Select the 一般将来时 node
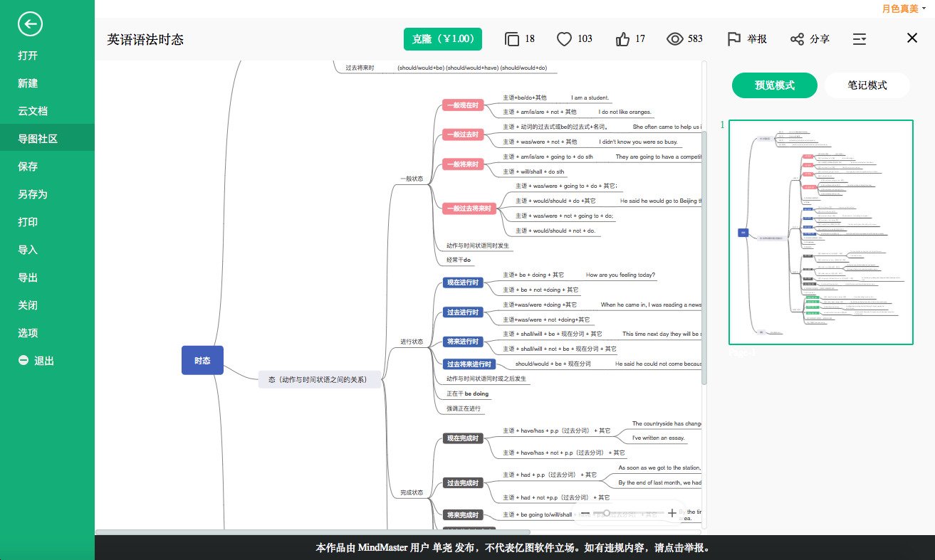The height and width of the screenshot is (560, 935). point(463,164)
